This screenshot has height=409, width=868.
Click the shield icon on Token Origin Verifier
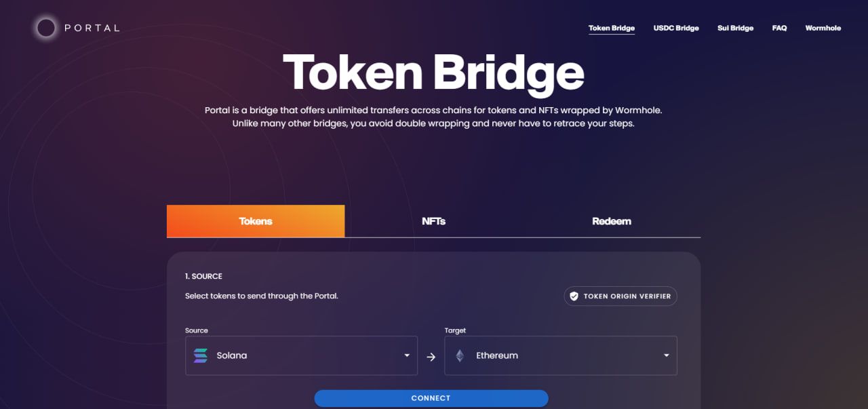coord(574,296)
